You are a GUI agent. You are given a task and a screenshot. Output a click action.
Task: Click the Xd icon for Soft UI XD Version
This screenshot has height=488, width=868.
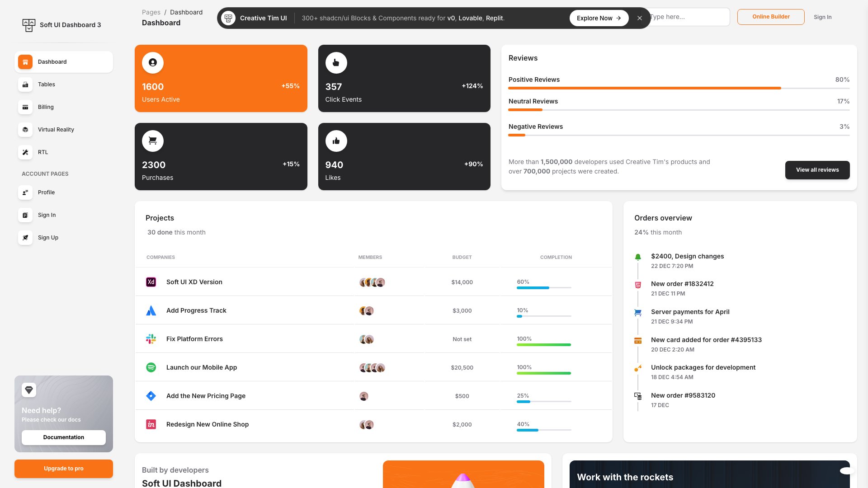click(x=151, y=282)
